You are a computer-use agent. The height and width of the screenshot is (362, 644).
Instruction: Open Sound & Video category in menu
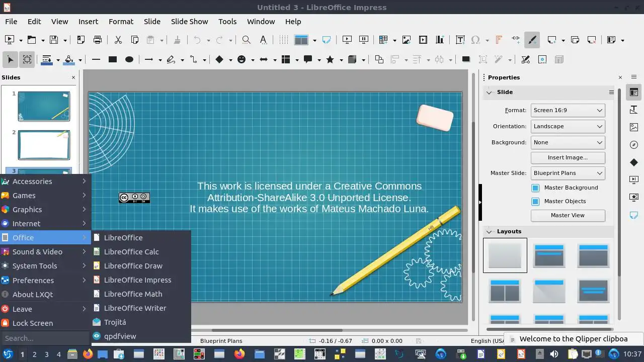pos(45,252)
